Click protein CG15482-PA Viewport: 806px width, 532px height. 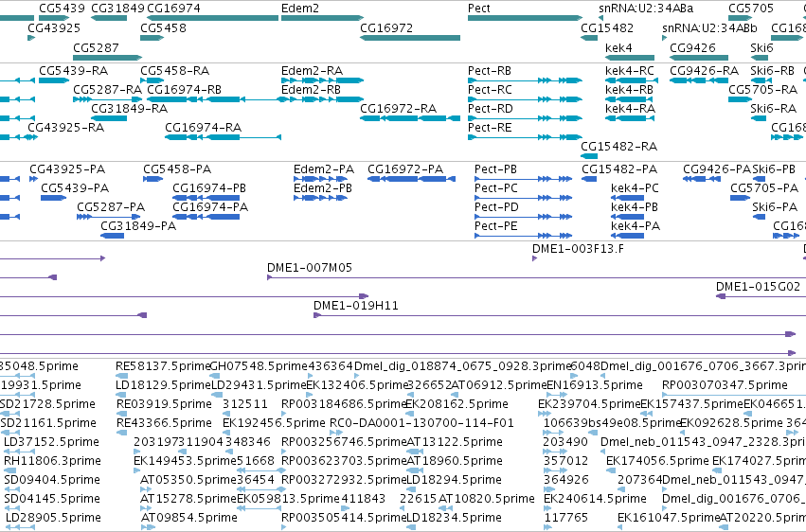click(589, 179)
